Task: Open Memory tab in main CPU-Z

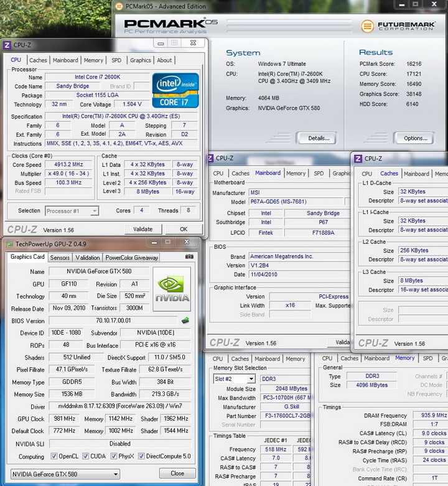Action: click(x=93, y=60)
